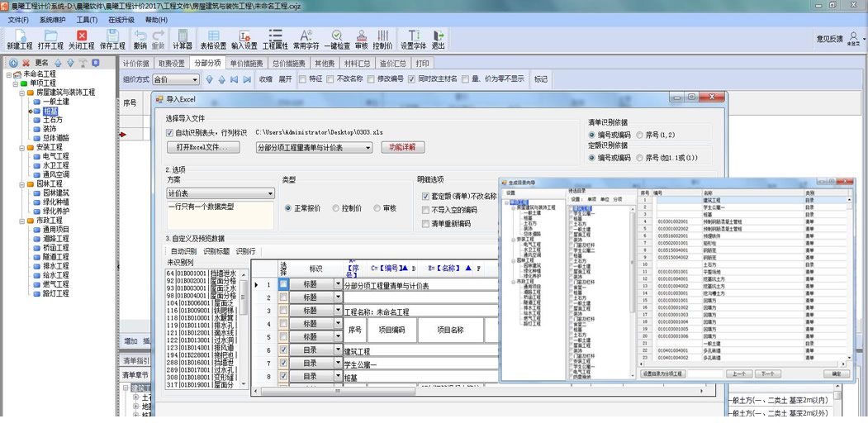868x433 pixels.
Task: Select the 控制价 radio button under 类型
Action: [336, 208]
